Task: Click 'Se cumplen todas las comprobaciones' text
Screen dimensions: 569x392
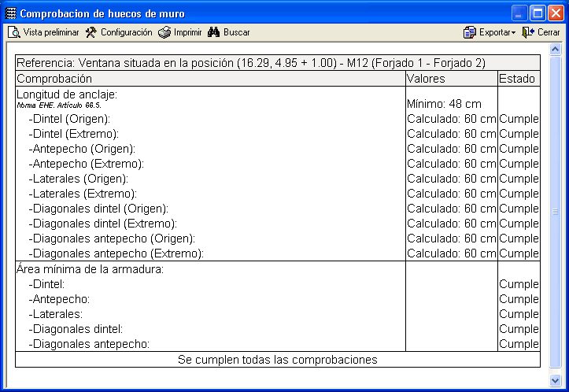Action: (278, 360)
